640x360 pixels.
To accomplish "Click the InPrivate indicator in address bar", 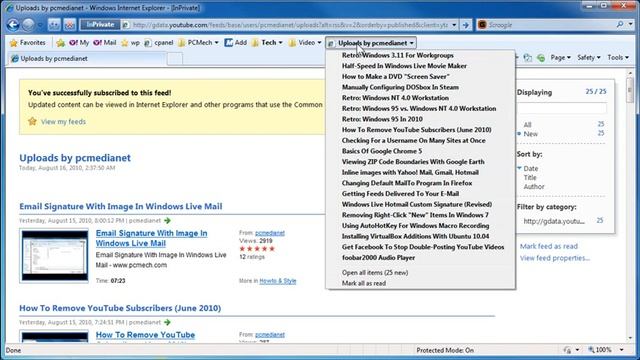I will [x=100, y=24].
